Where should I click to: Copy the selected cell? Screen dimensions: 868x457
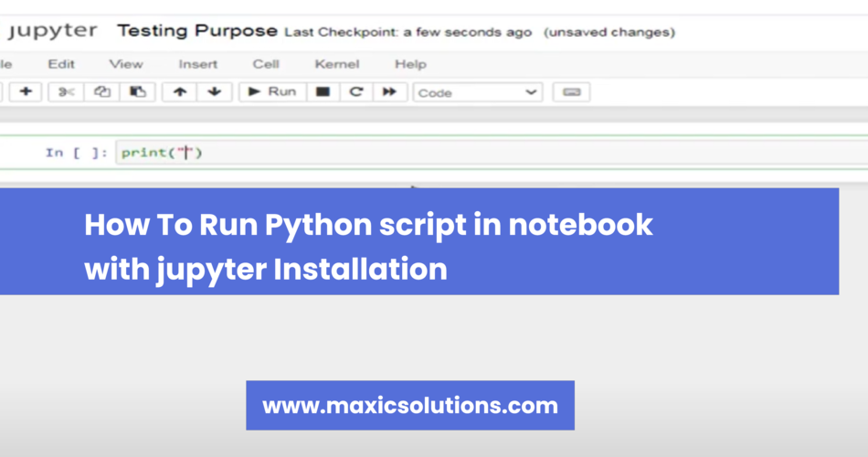tap(101, 92)
